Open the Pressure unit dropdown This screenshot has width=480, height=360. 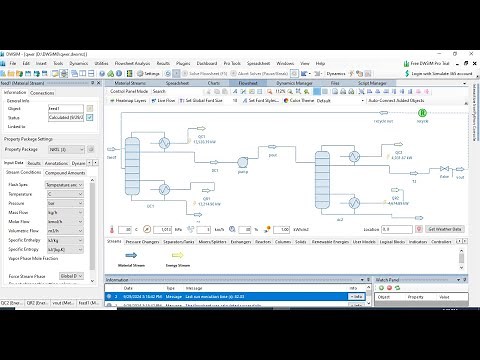(65, 203)
